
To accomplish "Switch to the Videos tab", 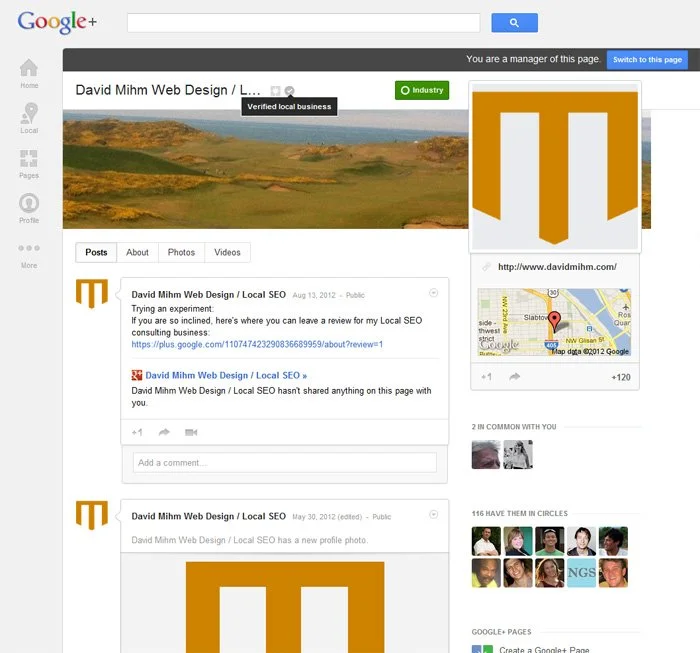I will [x=227, y=253].
